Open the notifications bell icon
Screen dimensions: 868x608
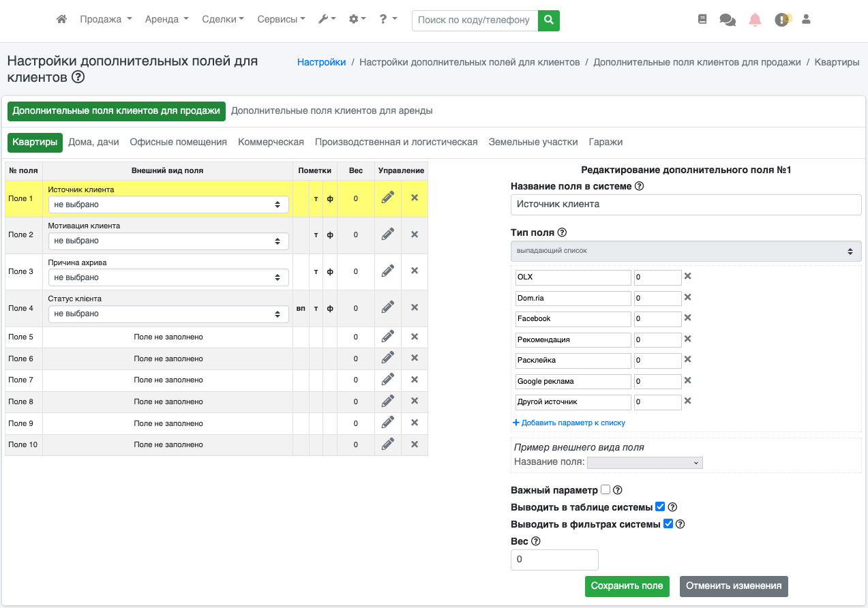pyautogui.click(x=755, y=20)
